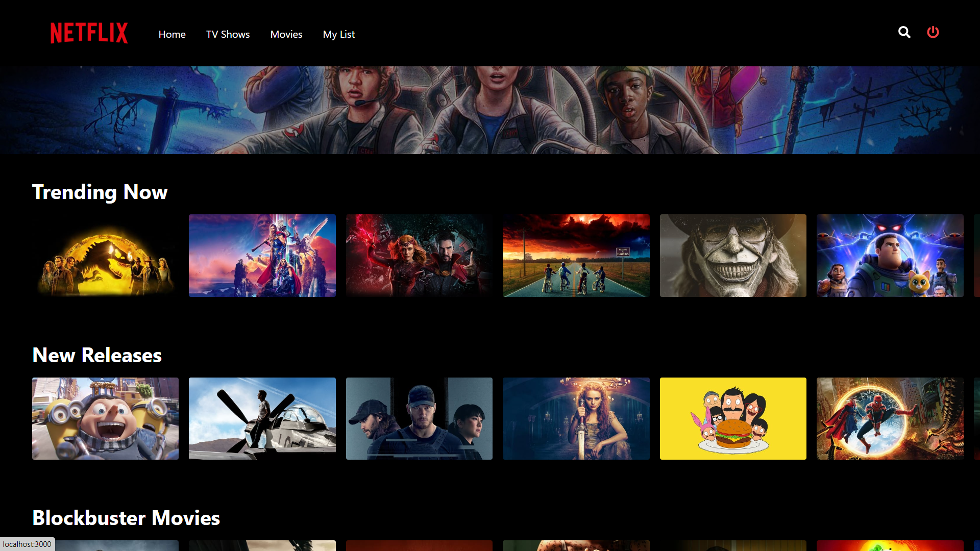The width and height of the screenshot is (980, 551).
Task: Open My List
Action: (338, 34)
